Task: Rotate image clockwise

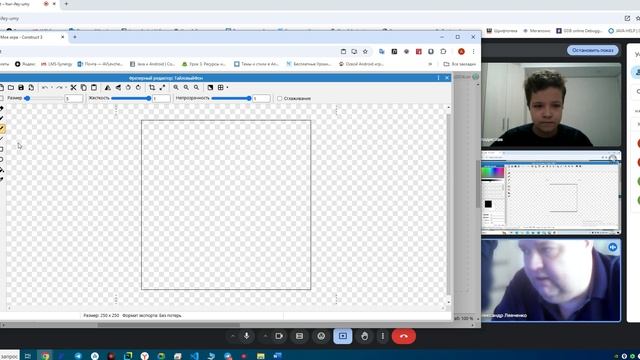Action: pos(138,87)
